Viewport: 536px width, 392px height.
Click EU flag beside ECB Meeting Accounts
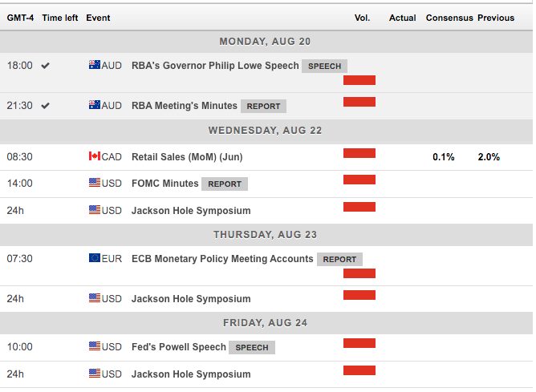coord(95,259)
